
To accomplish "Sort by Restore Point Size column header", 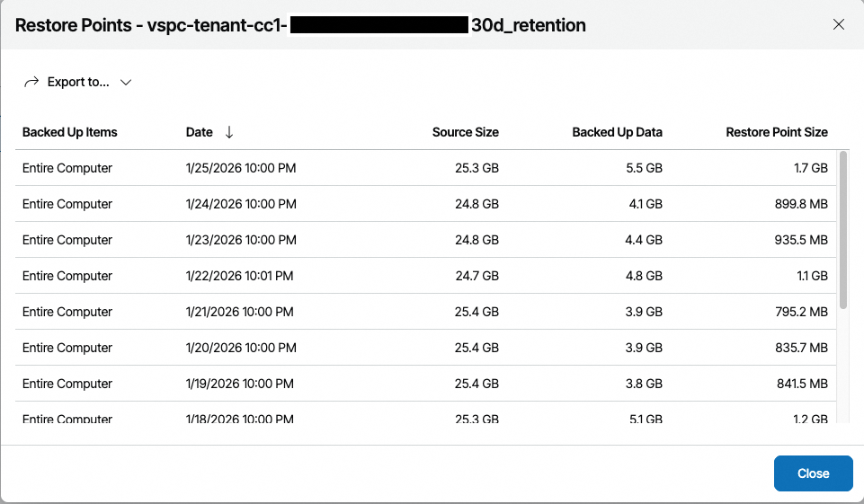I will tap(777, 132).
